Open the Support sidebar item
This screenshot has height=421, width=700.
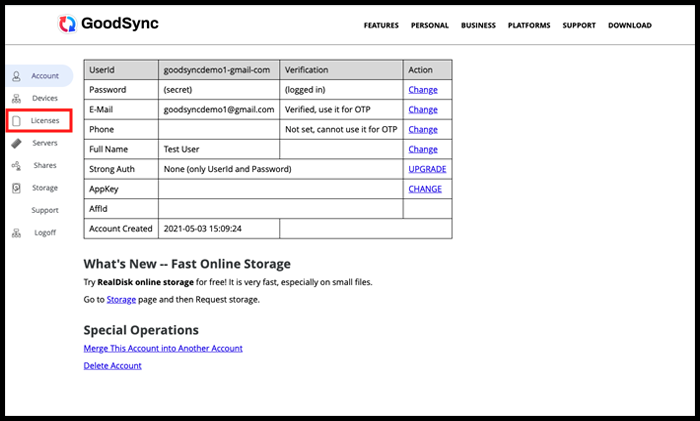[44, 210]
